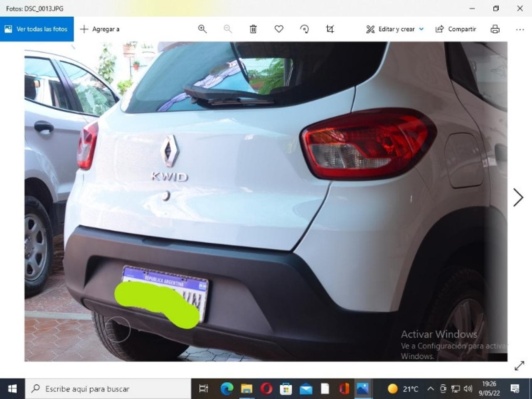Open Ver todas las fotos
The width and height of the screenshot is (532, 399).
pos(37,29)
